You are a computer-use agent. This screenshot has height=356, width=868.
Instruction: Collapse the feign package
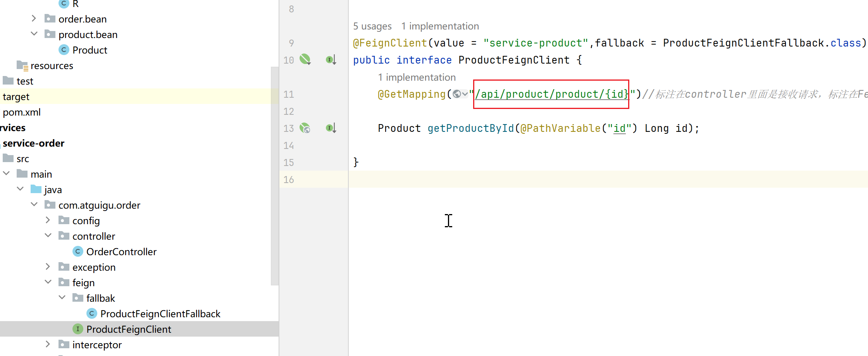point(48,282)
